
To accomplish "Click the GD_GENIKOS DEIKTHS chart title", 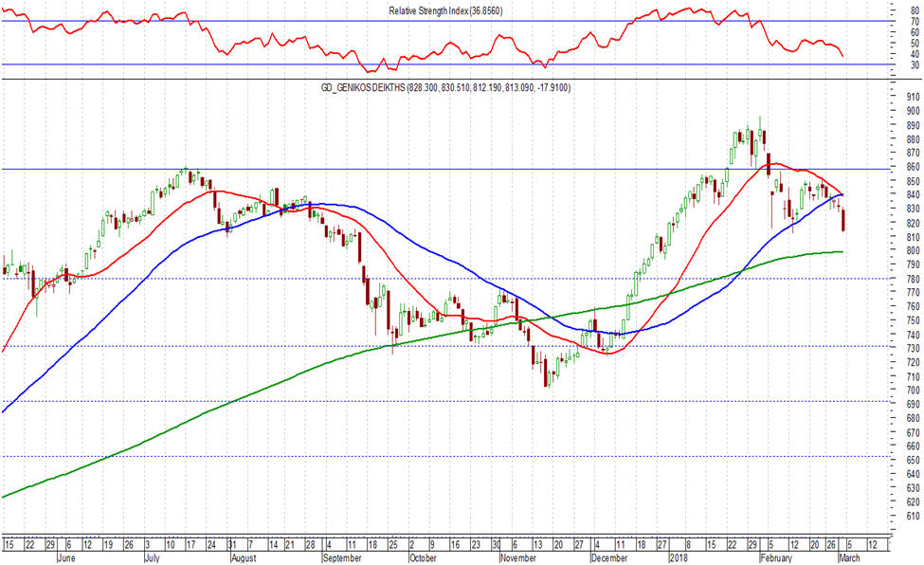I will pos(446,88).
